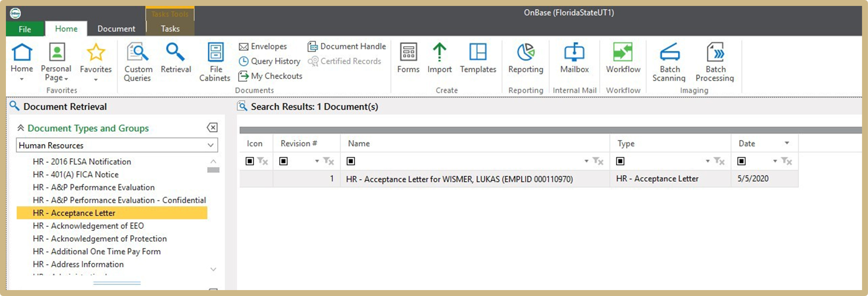Image resolution: width=868 pixels, height=296 pixels.
Task: Open the File menu tab
Action: tap(25, 29)
